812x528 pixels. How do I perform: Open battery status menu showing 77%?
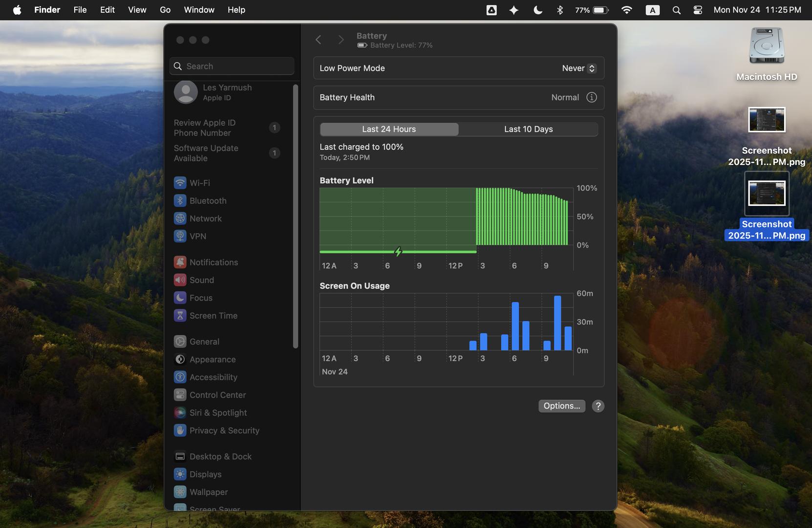(592, 10)
